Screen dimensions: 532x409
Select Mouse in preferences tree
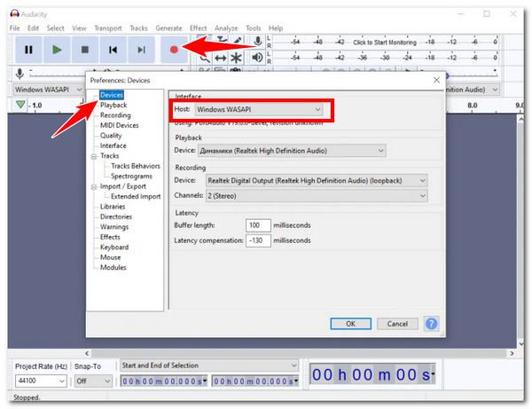(110, 257)
